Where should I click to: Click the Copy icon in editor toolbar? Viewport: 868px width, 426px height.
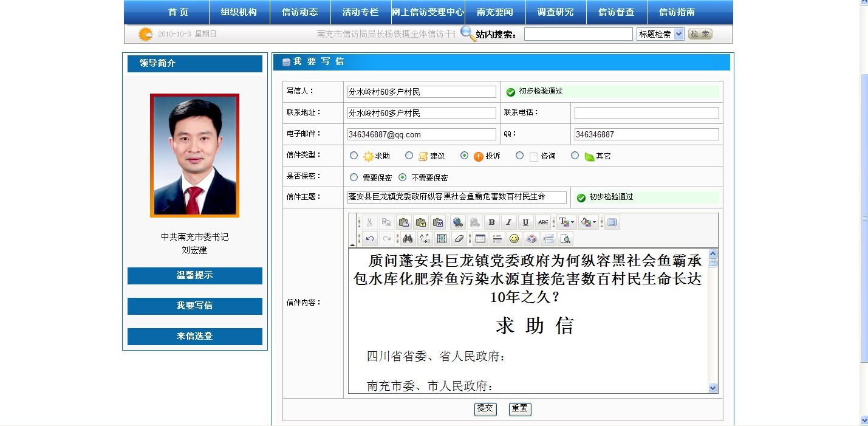click(x=386, y=222)
